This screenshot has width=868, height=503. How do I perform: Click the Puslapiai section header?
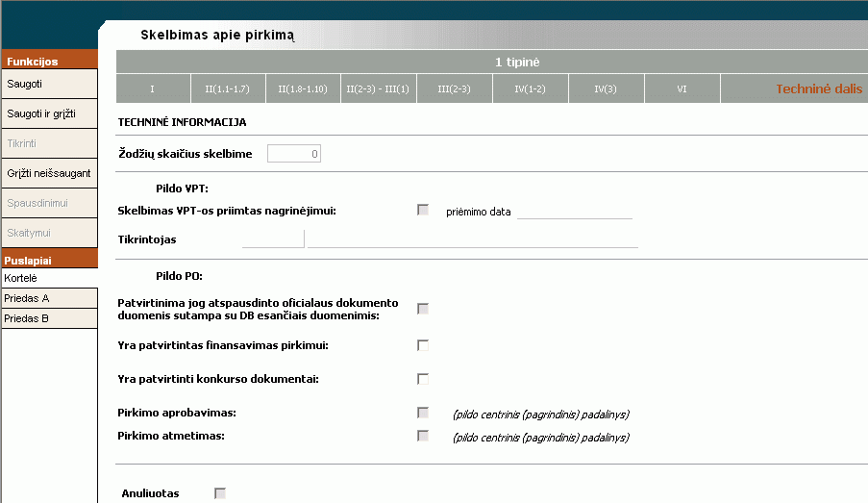point(49,260)
